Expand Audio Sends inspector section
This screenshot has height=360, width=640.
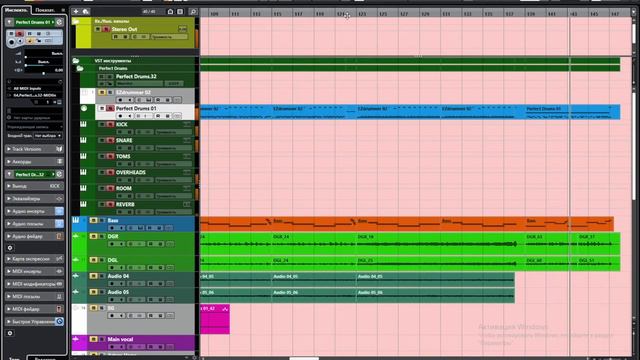tap(8, 224)
